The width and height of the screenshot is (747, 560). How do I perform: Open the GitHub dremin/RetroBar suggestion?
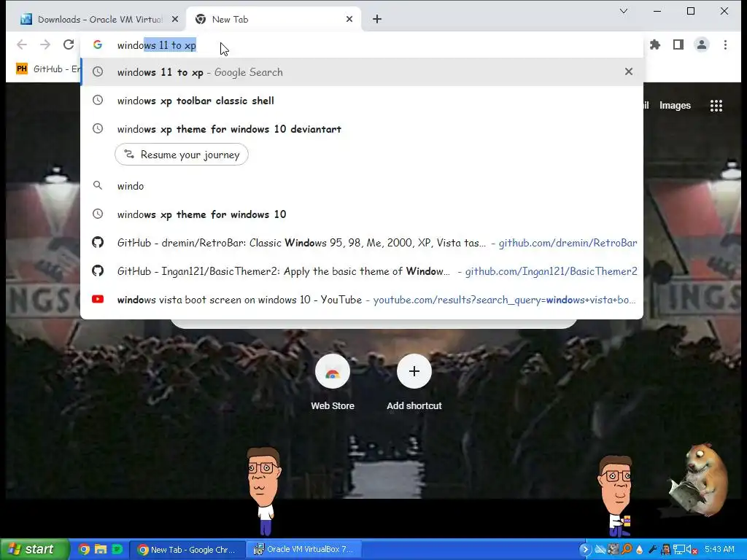point(362,243)
